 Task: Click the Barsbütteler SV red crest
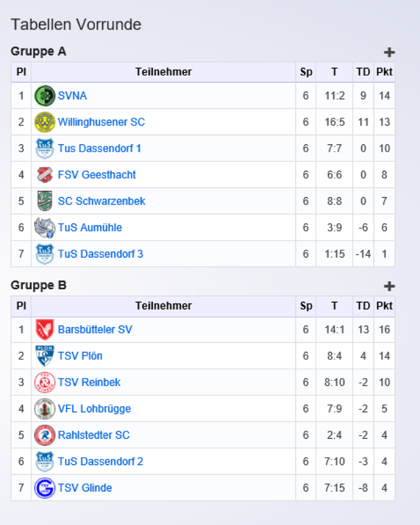[x=44, y=330]
